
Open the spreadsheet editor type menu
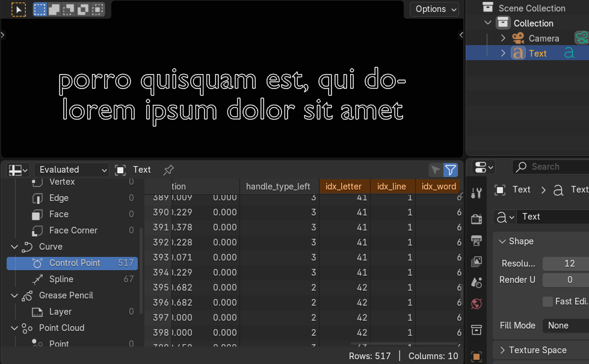tap(17, 170)
